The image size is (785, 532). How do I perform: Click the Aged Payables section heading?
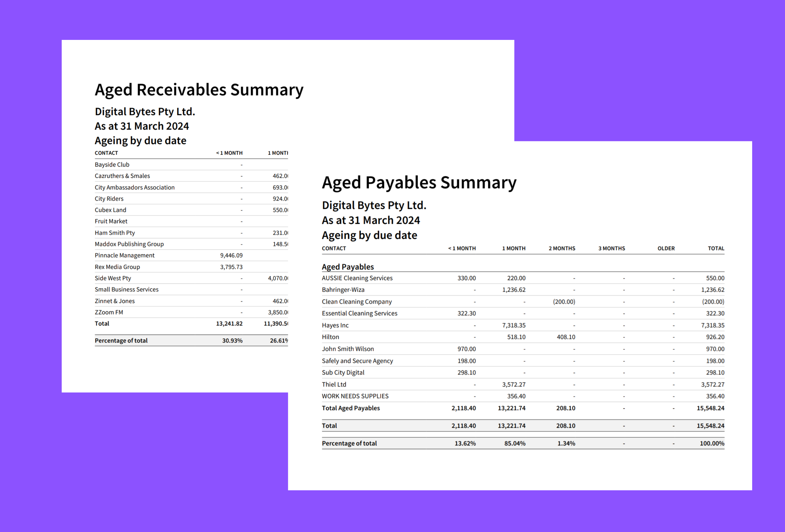(x=348, y=267)
